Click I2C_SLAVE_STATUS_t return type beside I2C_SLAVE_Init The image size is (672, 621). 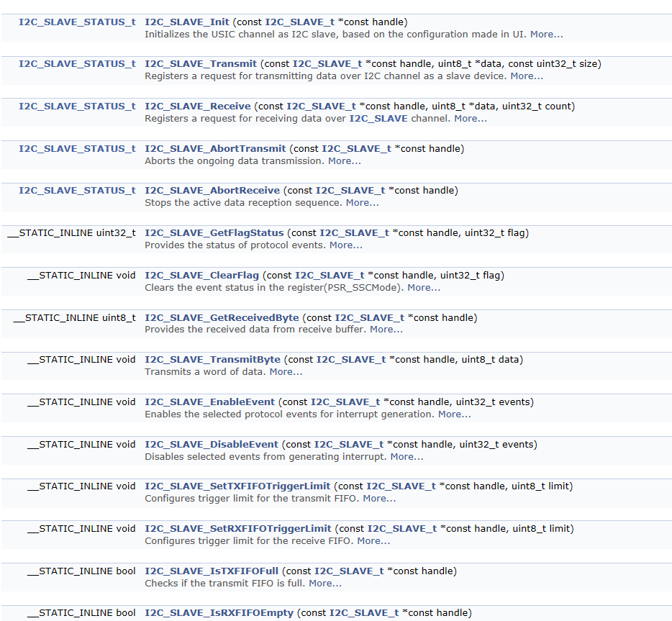tap(77, 22)
